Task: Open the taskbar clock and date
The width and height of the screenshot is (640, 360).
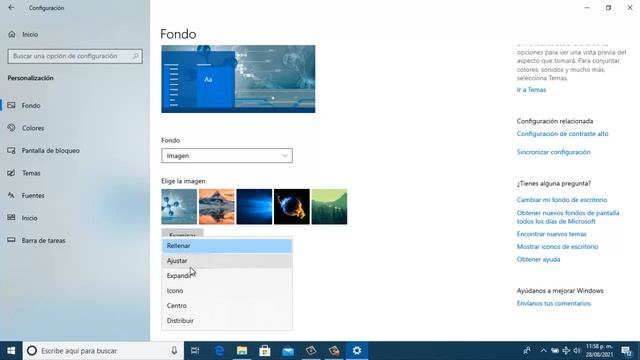Action: (x=600, y=351)
